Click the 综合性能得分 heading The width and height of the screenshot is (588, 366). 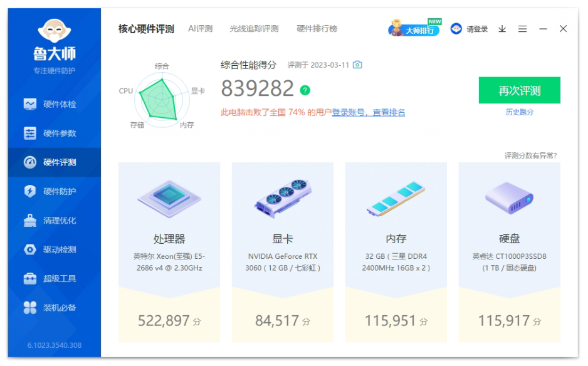(249, 65)
